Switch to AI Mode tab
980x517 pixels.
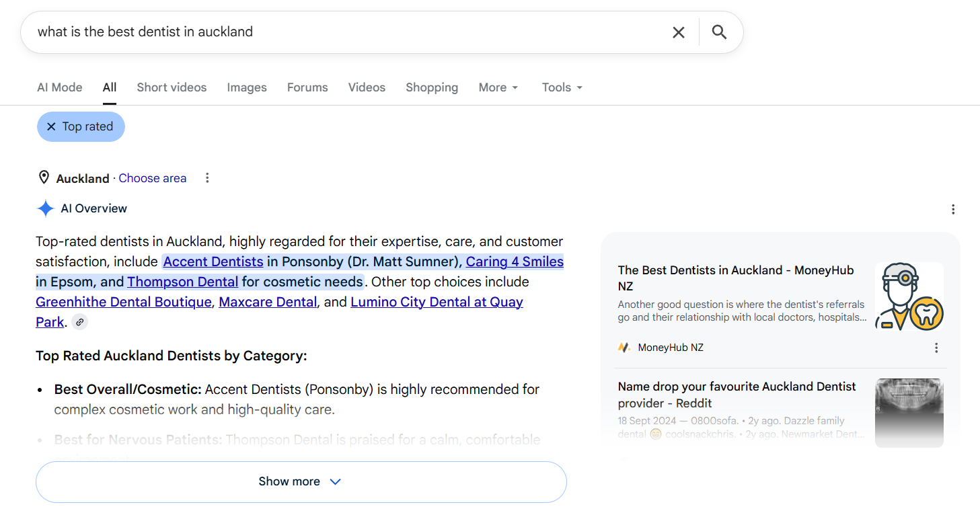click(60, 87)
